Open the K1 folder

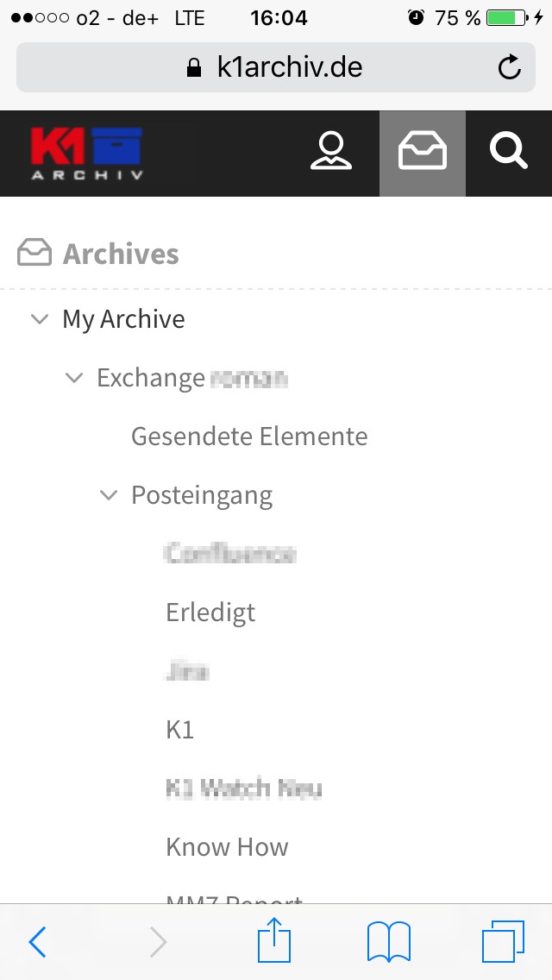click(180, 729)
